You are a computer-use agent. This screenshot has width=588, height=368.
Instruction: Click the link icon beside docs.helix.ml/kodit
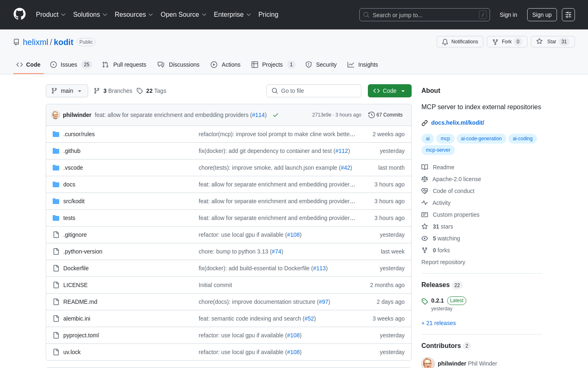[425, 123]
